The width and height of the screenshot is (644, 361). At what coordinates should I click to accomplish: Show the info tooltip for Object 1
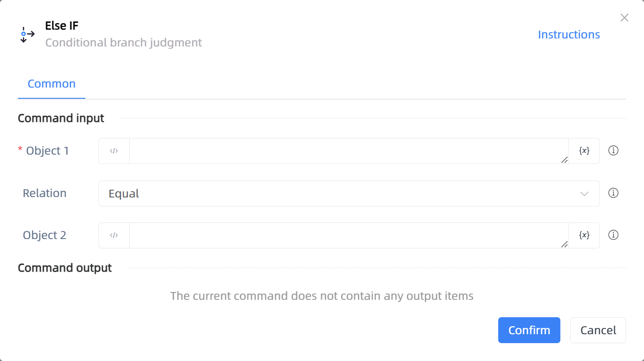tap(614, 151)
